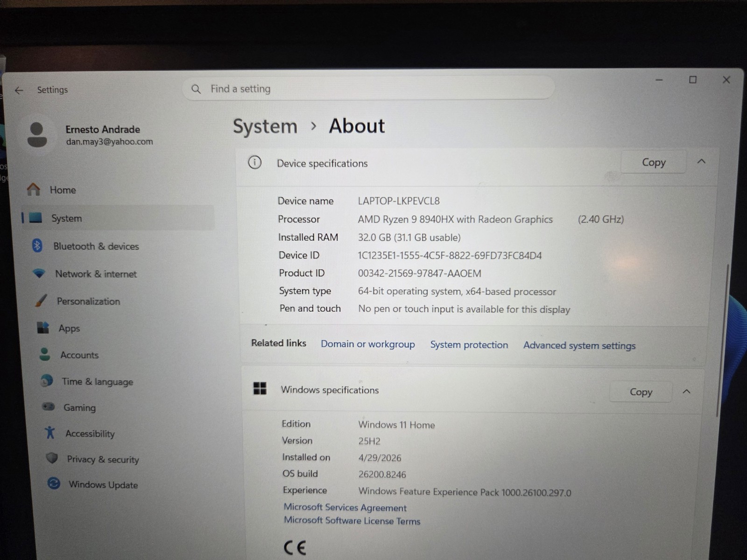
Task: Collapse the Windows specifications section
Action: (686, 392)
